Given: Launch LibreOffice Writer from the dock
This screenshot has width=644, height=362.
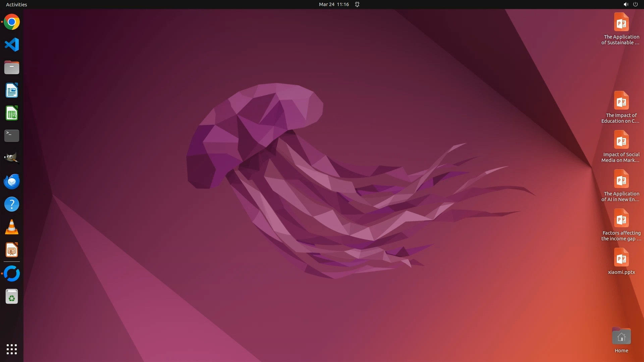Looking at the screenshot, I should point(12,90).
